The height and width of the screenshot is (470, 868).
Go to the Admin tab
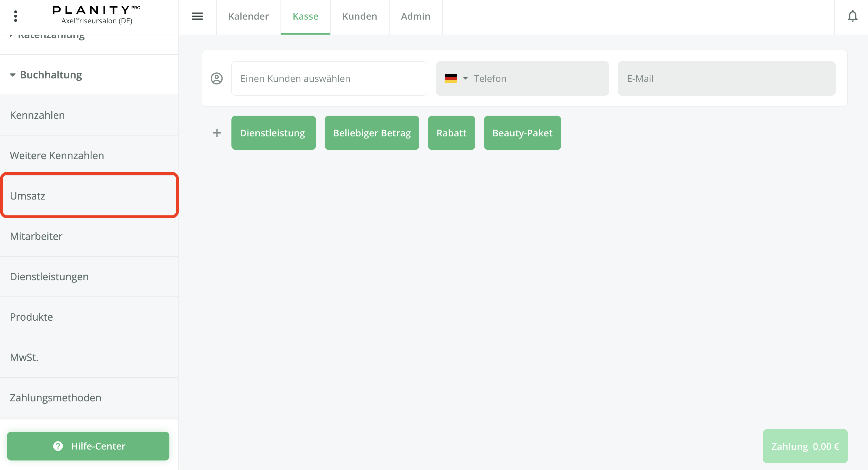click(416, 16)
